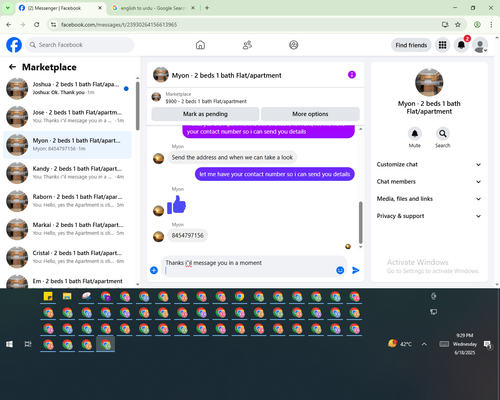Click the browser address bar URL
Viewport: 500px width, 400px height.
[119, 25]
